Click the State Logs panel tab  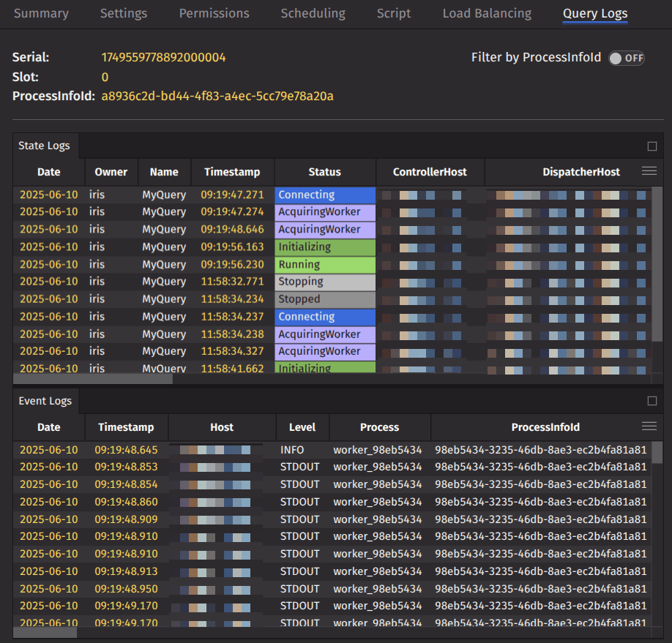tap(45, 146)
